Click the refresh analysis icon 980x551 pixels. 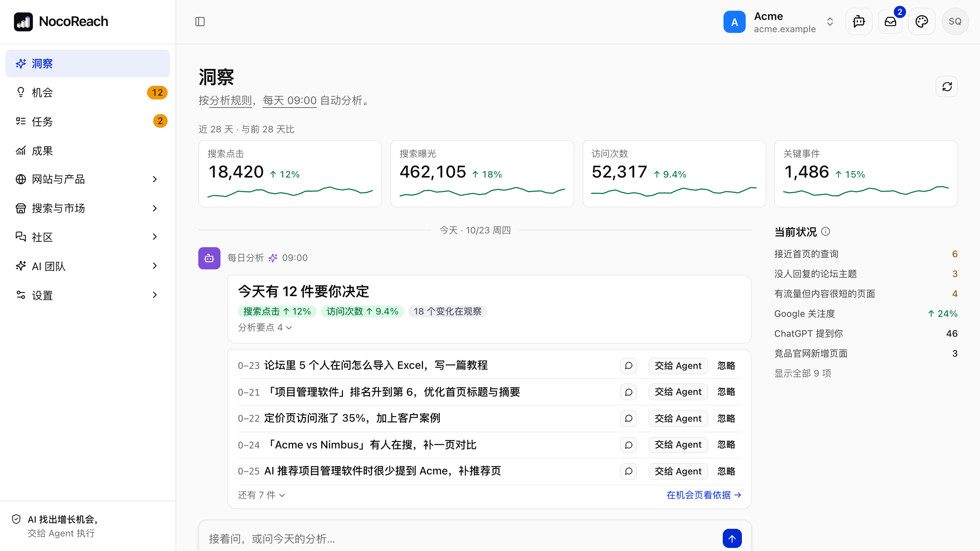[947, 86]
